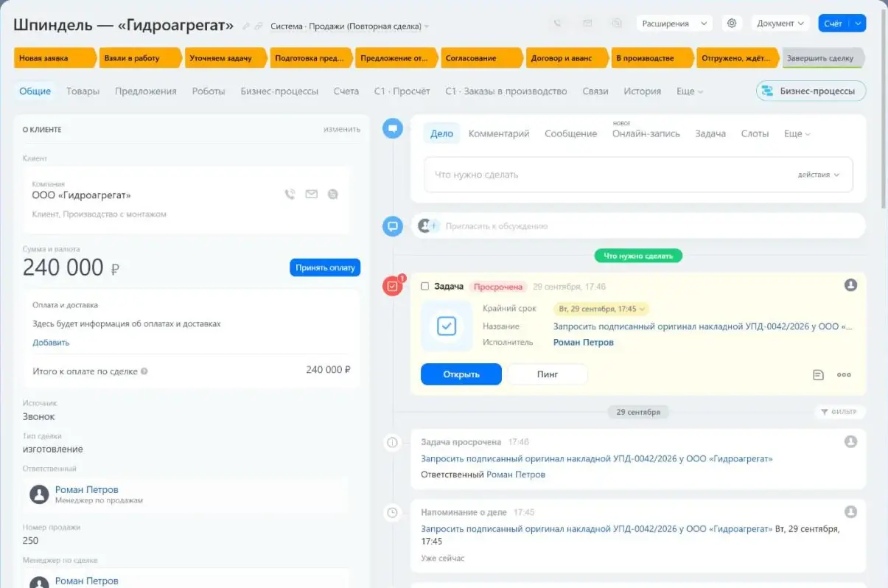Click the email envelope icon in header
Viewport: 888px width, 588px height.
coord(587,24)
